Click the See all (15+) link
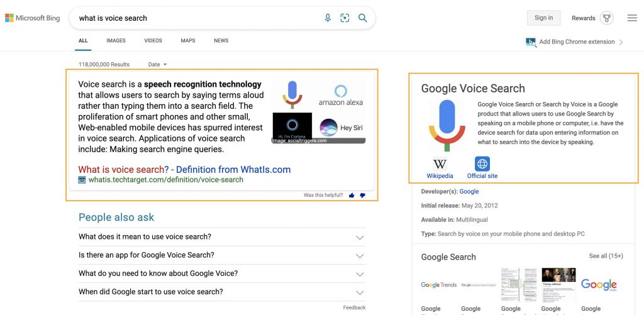644x315 pixels. [x=606, y=256]
